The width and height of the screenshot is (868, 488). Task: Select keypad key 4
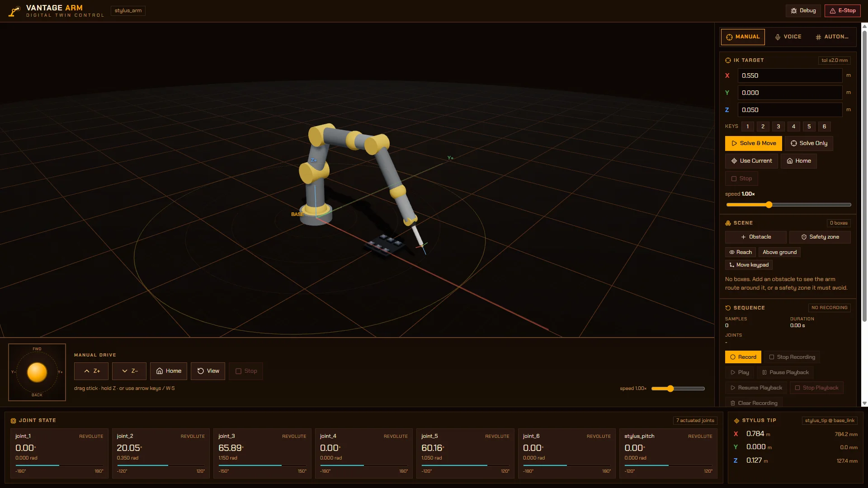click(794, 127)
